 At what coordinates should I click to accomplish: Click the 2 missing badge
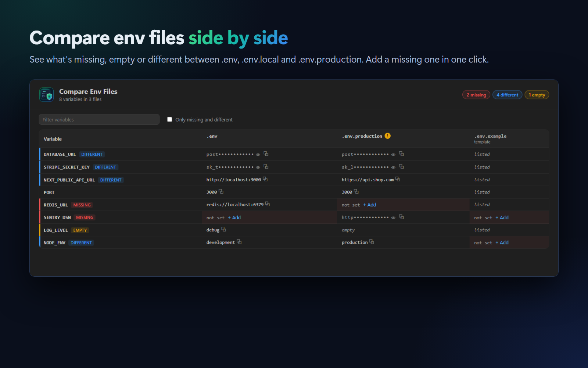tap(476, 95)
